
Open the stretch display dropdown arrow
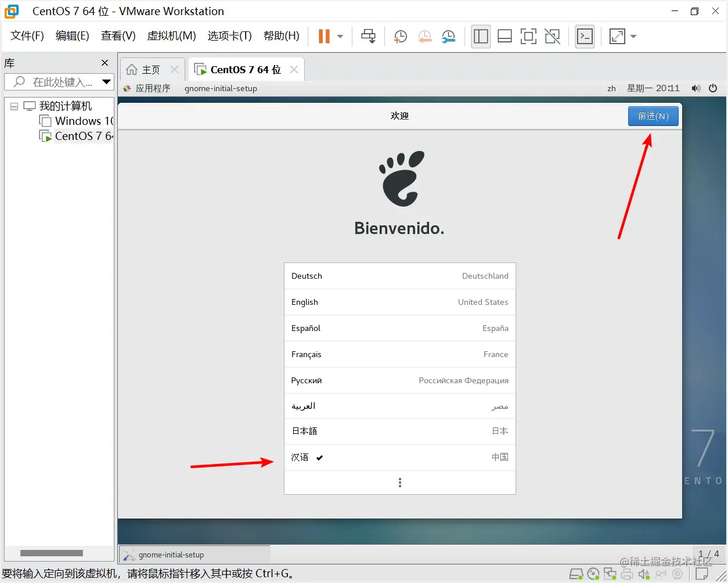click(x=633, y=36)
